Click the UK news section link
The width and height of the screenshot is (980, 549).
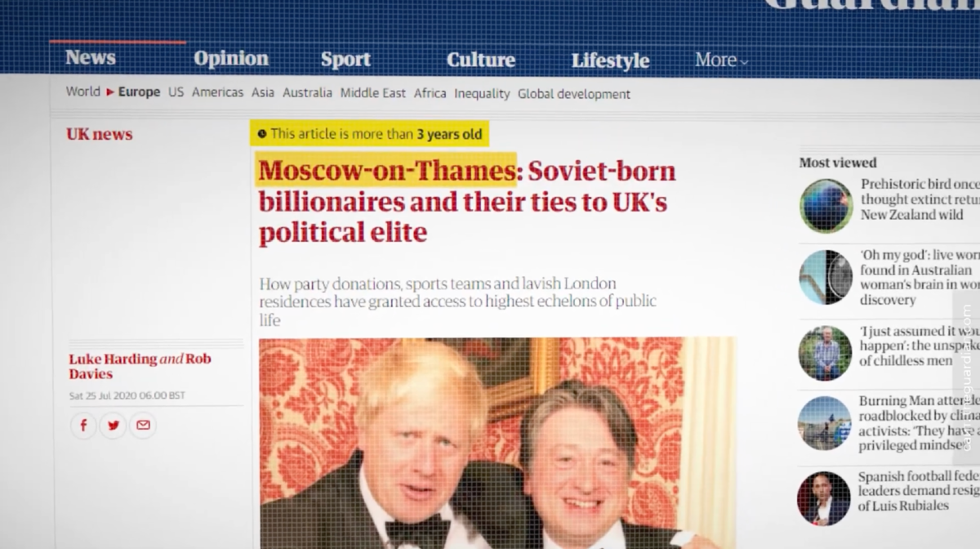pos(100,134)
